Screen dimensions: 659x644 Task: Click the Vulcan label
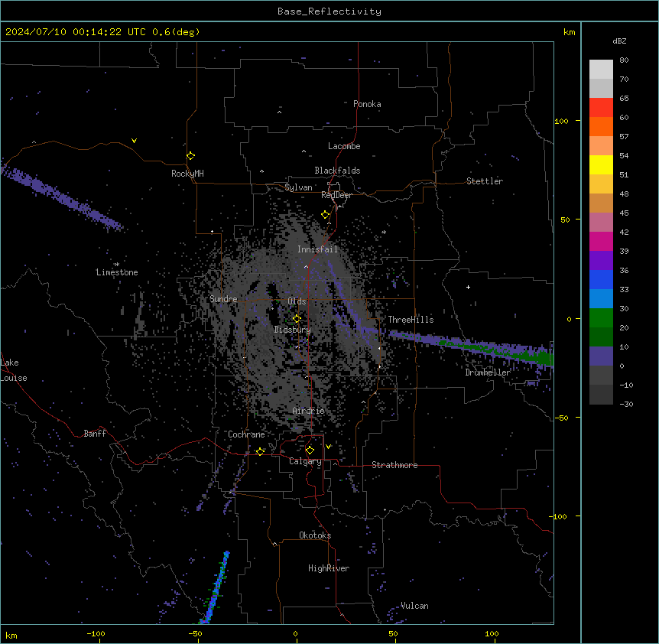(414, 606)
